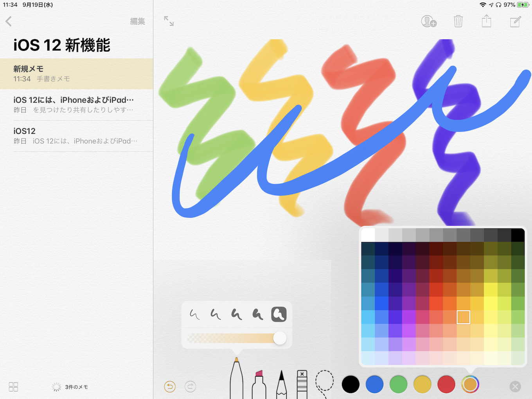Screen dimensions: 532x399
Task: Open the iOS12 note
Action: point(77,136)
